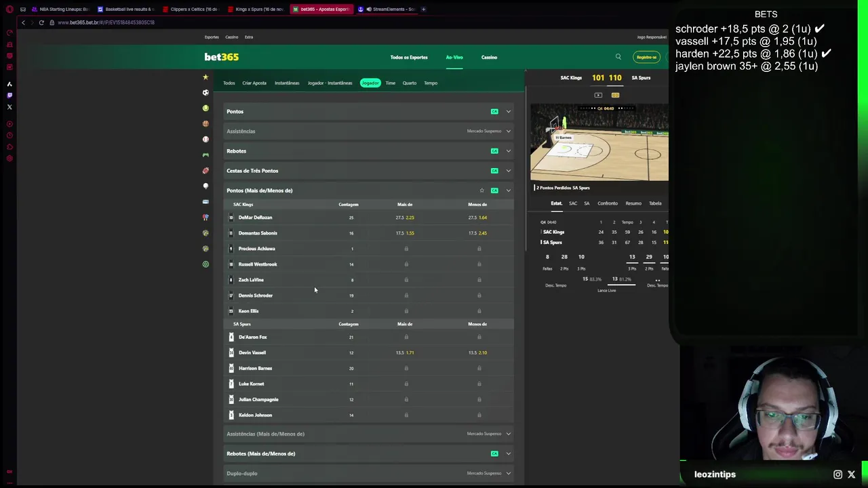Screen dimensions: 868x488
Task: Click the bet365 logo
Action: click(x=221, y=57)
